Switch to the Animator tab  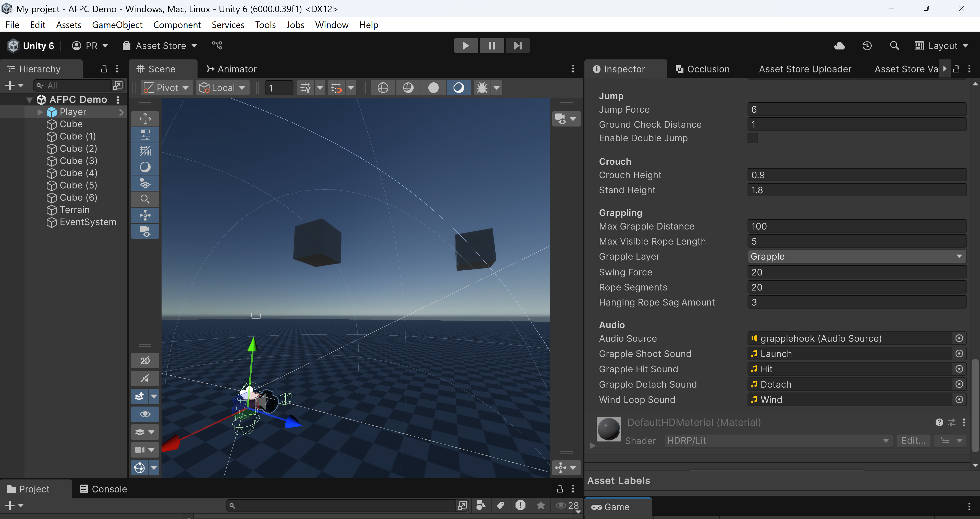pyautogui.click(x=232, y=69)
